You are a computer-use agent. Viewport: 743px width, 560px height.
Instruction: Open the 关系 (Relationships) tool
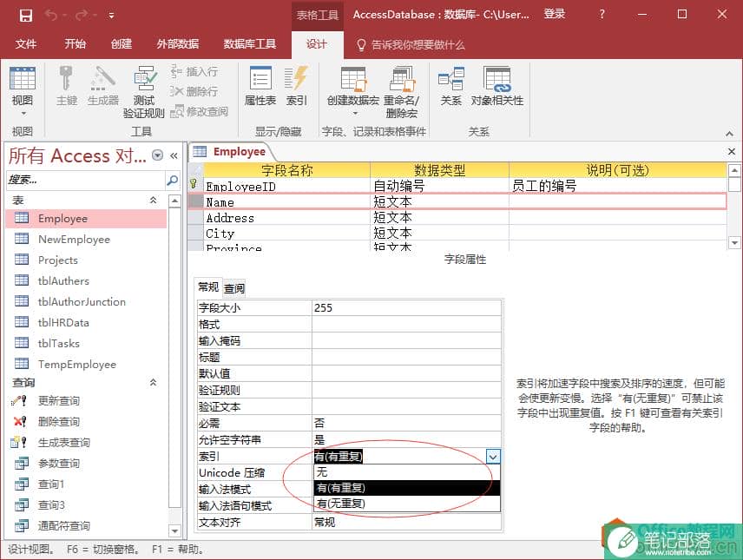450,85
